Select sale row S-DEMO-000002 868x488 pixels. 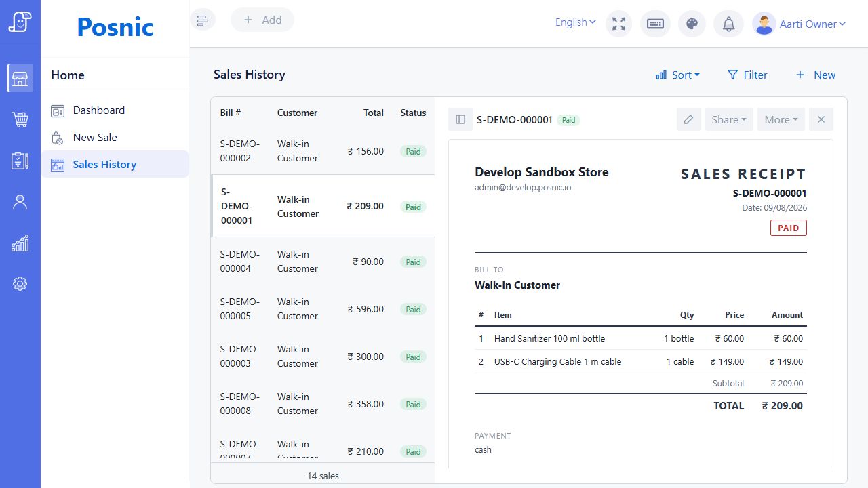pos(323,151)
